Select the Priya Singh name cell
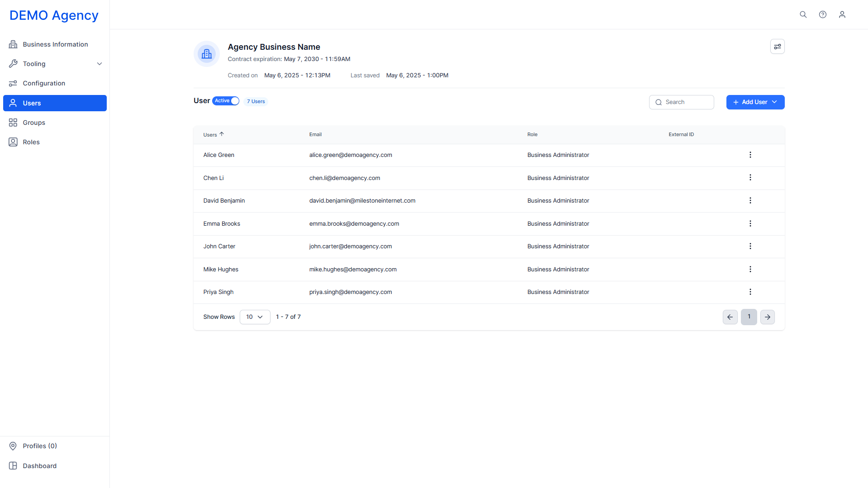 point(218,292)
